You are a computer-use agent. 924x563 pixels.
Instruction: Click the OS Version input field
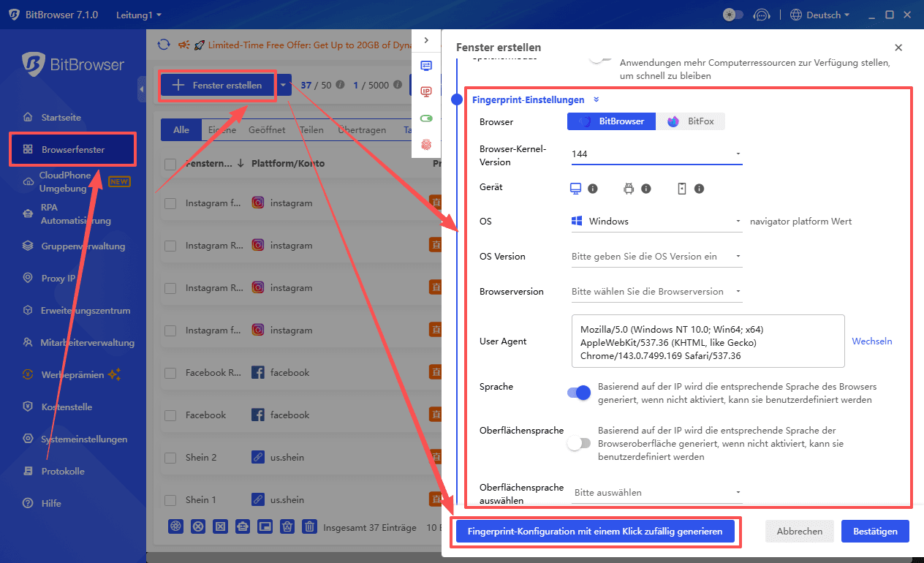656,256
